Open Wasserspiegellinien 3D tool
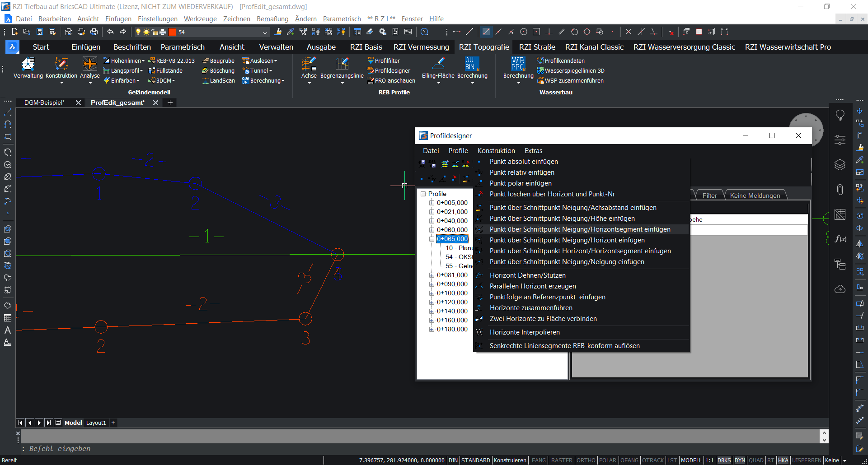This screenshot has height=465, width=868. [571, 70]
